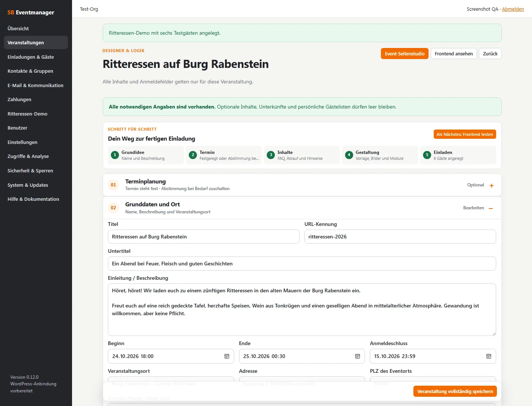Click the Abmelden link
Screen dimensions: 532x406
coord(513,9)
